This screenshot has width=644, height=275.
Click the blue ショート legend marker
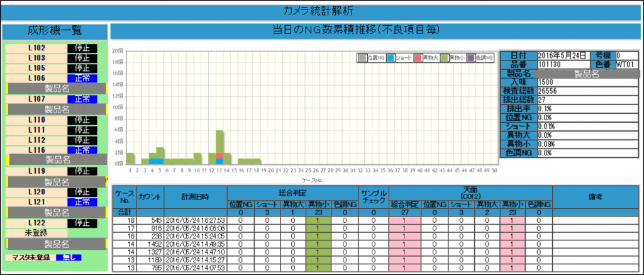391,57
